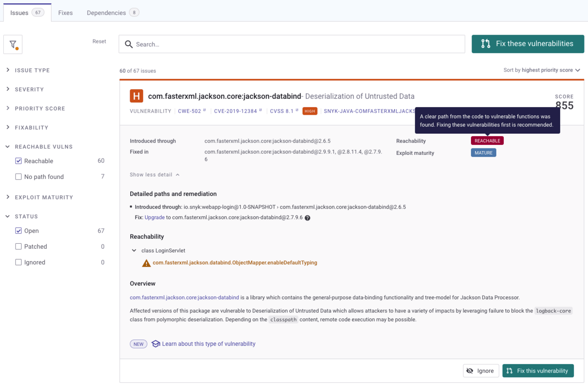Image resolution: width=588 pixels, height=384 pixels.
Task: Click the graduation cap learn icon
Action: click(156, 344)
